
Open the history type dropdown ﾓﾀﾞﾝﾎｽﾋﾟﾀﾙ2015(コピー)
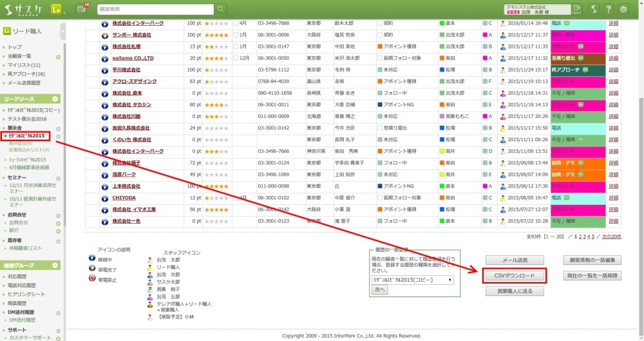point(412,280)
